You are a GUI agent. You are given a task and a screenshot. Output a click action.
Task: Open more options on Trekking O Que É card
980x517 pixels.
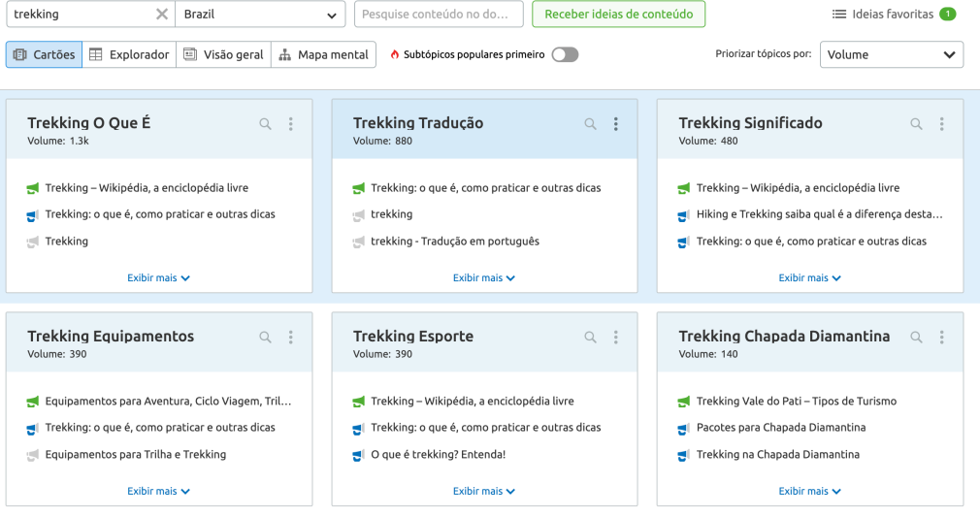click(291, 124)
